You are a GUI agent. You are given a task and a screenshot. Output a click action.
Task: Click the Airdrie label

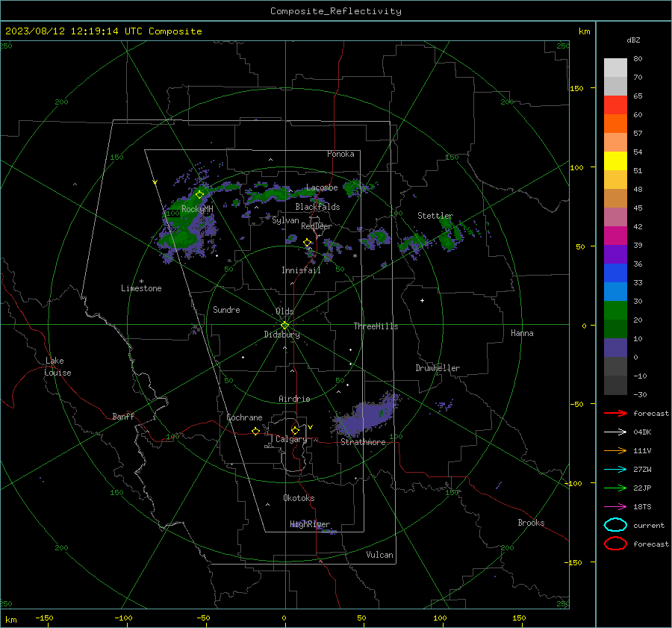point(294,399)
